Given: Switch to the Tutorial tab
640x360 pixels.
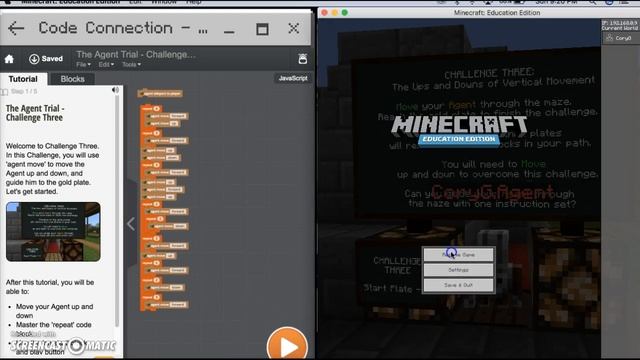Looking at the screenshot, I should click(23, 79).
